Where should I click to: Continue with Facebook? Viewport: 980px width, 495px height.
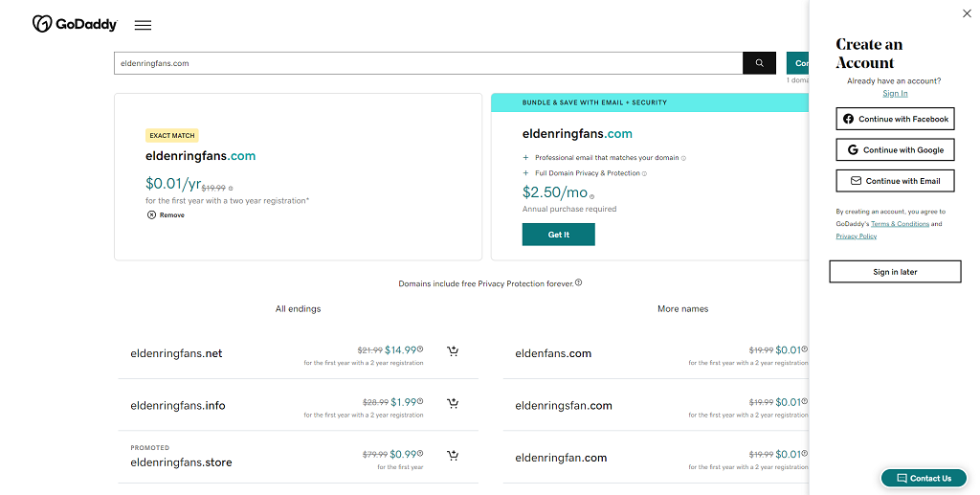tap(895, 119)
